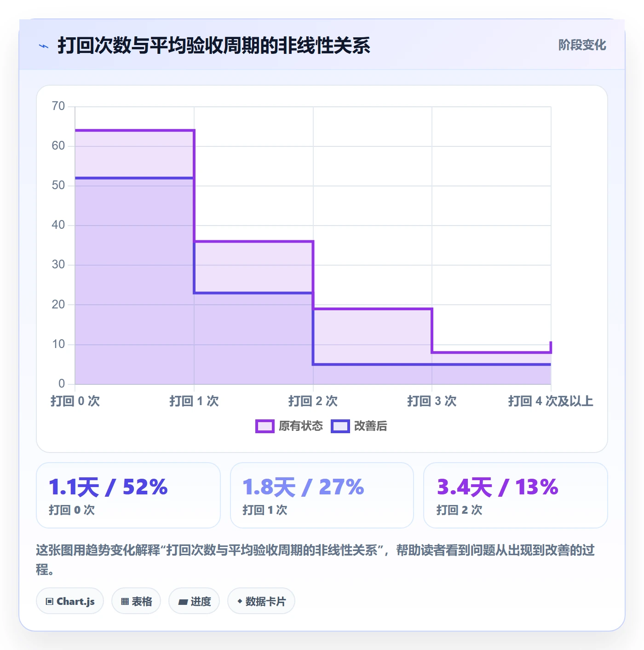Click the lightning icon beside the title
Viewport: 644px width, 650px height.
click(44, 46)
